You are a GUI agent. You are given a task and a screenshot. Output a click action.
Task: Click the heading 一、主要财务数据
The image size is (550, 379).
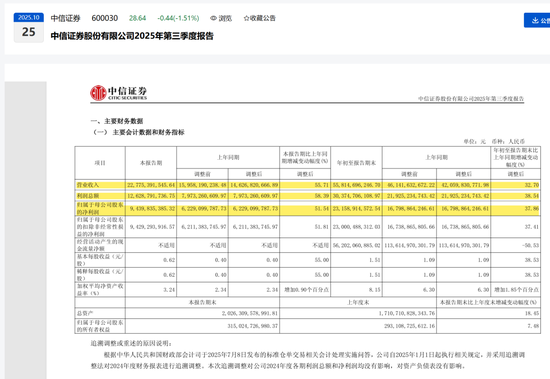click(x=117, y=121)
